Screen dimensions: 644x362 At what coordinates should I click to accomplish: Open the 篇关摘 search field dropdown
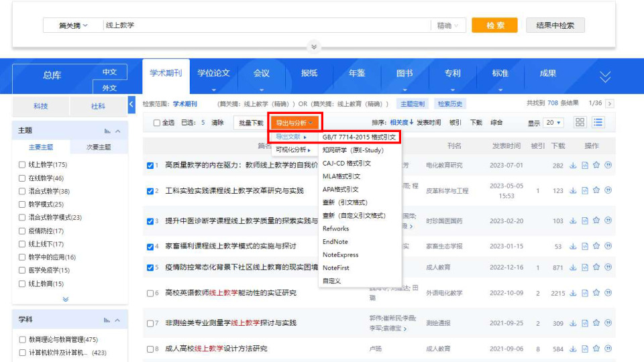click(x=73, y=25)
